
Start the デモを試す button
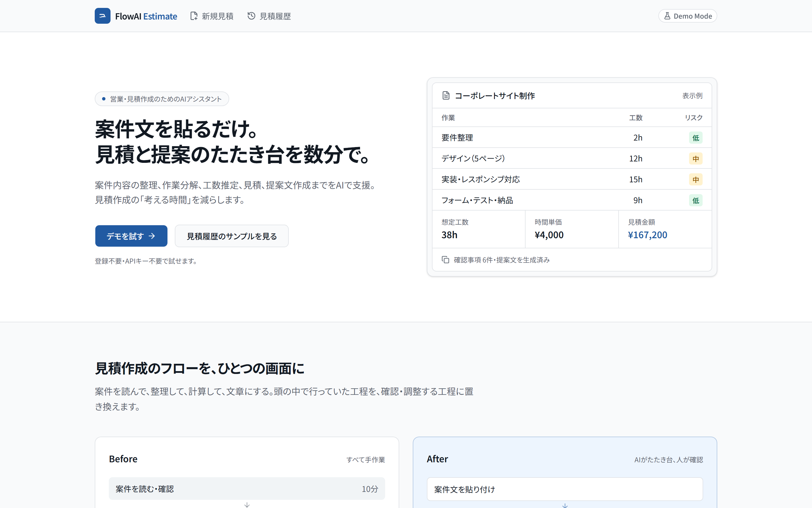coord(131,236)
